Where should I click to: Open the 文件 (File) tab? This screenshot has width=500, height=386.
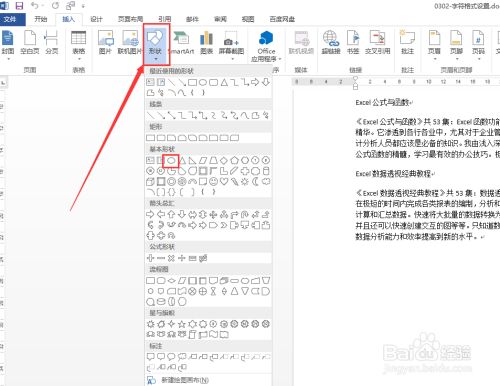pyautogui.click(x=10, y=19)
